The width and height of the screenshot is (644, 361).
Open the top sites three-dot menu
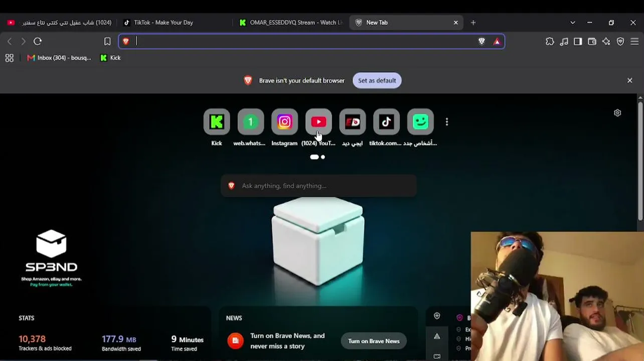[447, 122]
